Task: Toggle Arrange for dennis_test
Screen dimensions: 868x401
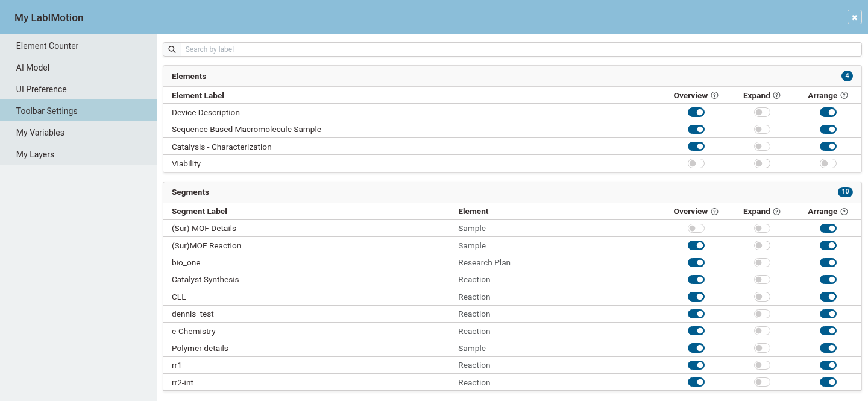Action: tap(828, 314)
